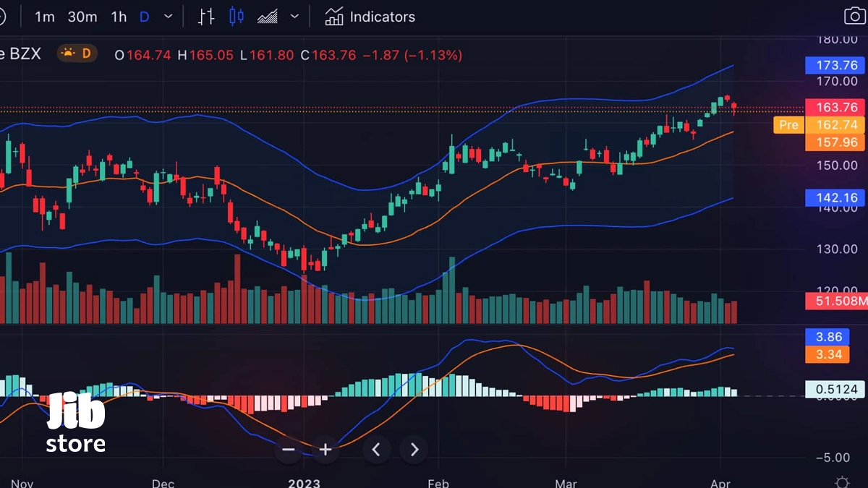Select the area chart style icon

268,17
